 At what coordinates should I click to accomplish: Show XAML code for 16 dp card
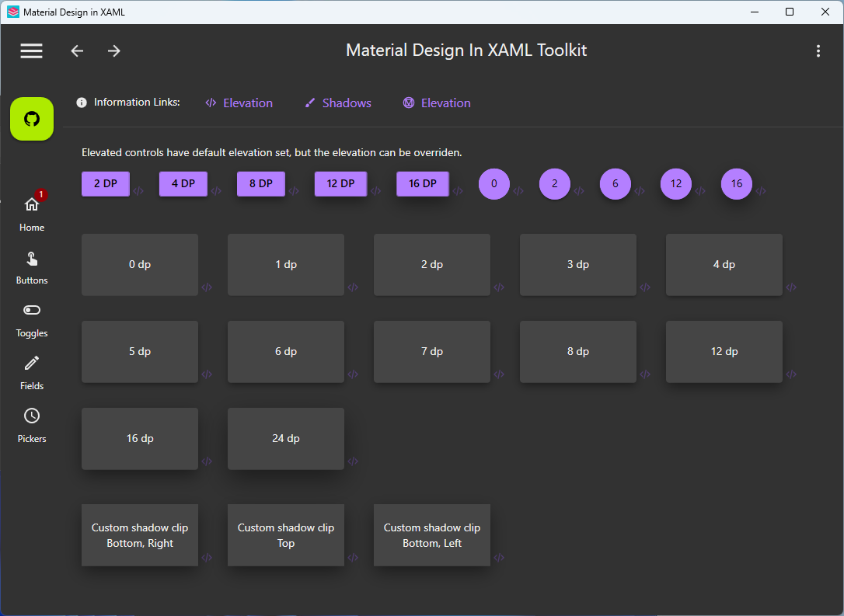click(x=207, y=461)
